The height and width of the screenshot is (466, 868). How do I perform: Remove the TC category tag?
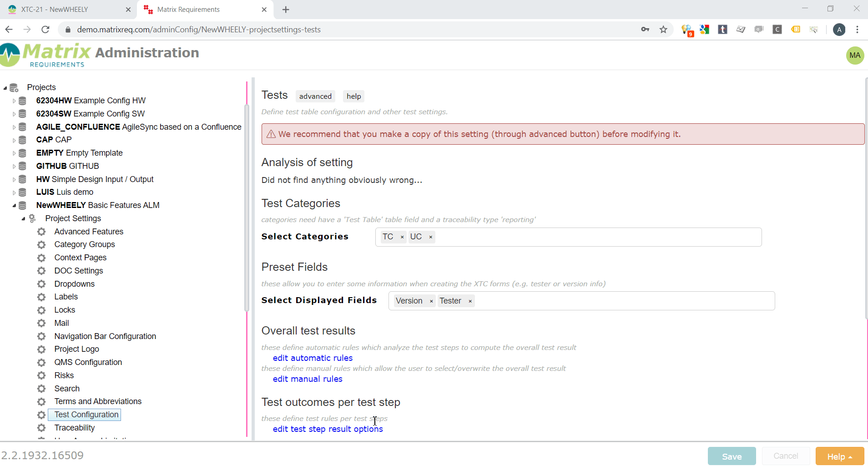(x=402, y=237)
